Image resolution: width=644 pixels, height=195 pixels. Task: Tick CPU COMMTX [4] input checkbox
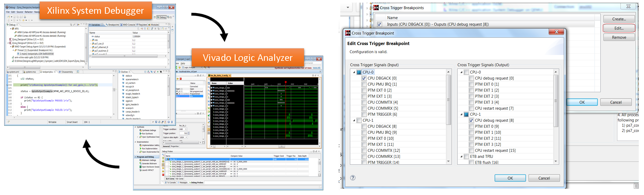click(364, 102)
